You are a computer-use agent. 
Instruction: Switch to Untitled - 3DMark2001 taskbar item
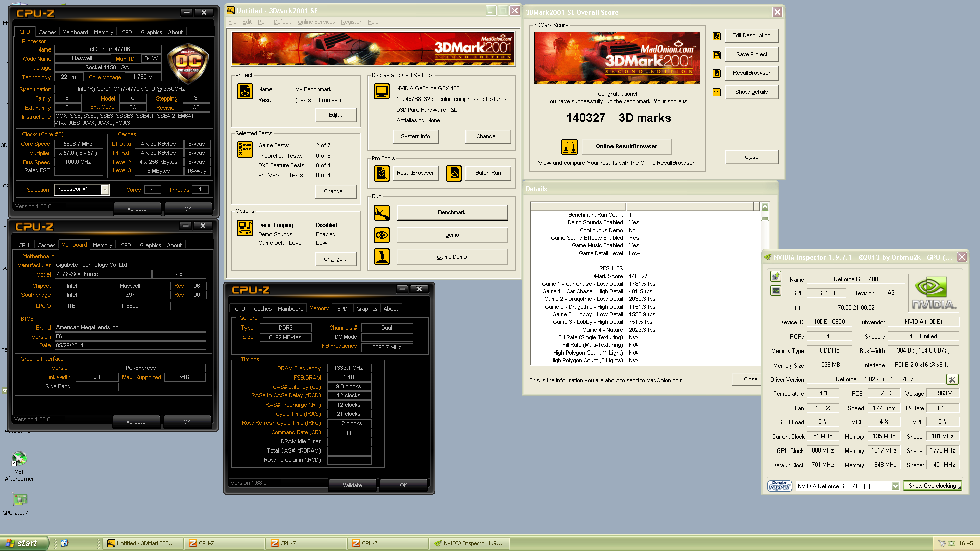(142, 543)
